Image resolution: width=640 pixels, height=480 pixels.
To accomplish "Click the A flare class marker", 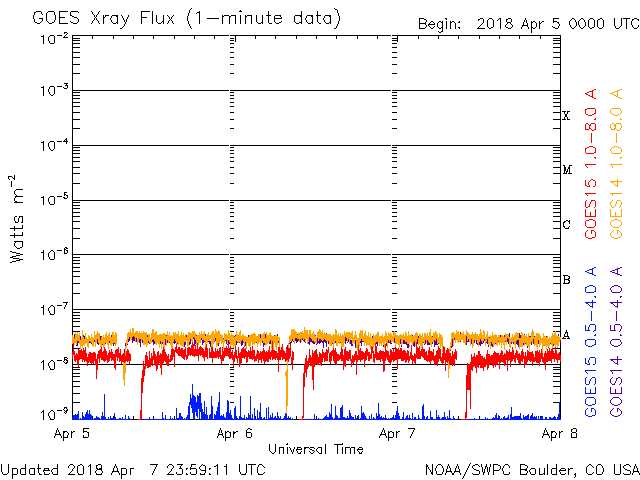I will [x=566, y=335].
